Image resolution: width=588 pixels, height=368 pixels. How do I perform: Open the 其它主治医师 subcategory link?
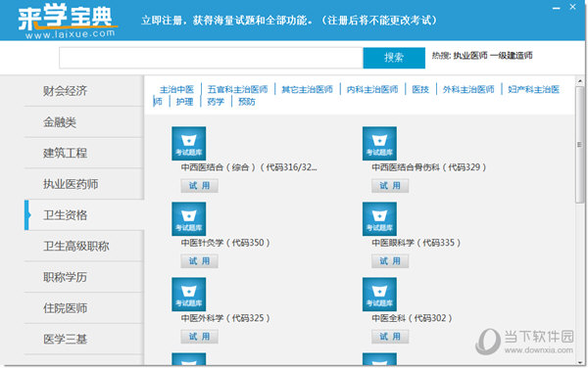pos(307,89)
